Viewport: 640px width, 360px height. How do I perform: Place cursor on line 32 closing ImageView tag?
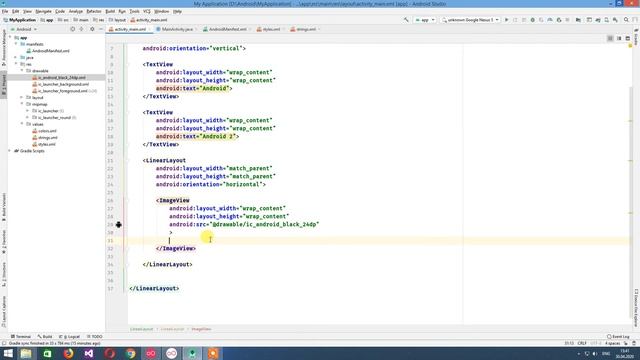tap(176, 249)
